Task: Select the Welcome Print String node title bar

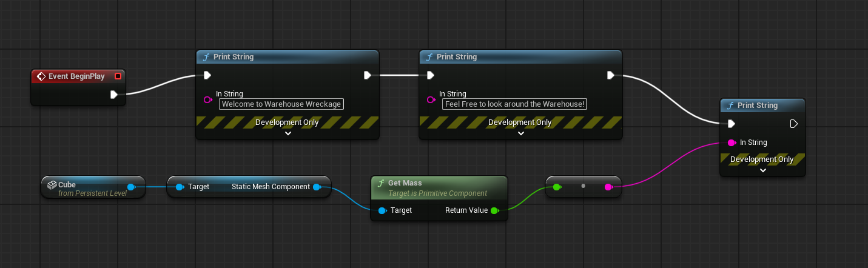Action: click(x=288, y=57)
